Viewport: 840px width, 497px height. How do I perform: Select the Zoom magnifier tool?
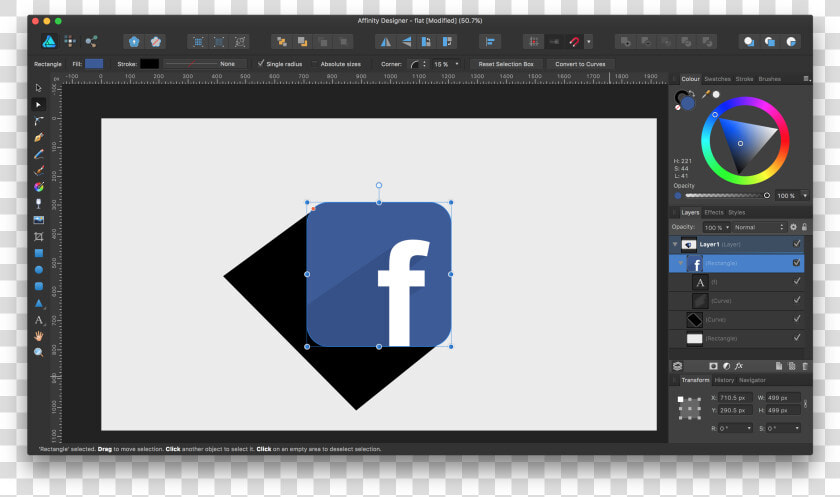(x=39, y=352)
